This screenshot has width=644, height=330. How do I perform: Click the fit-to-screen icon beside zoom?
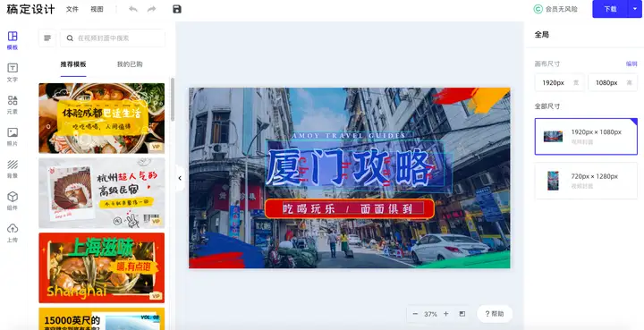pos(462,314)
